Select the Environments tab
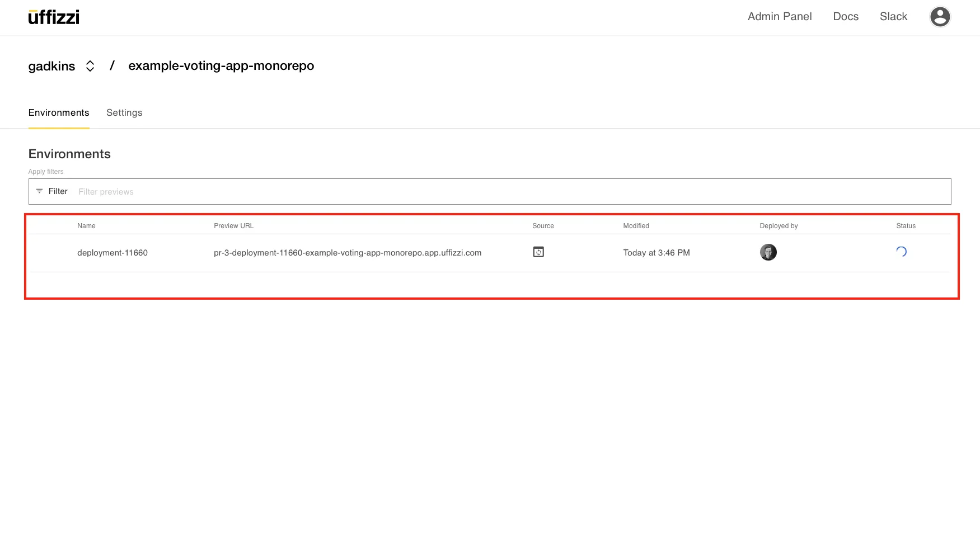Screen dimensions: 980x534 coord(59,112)
